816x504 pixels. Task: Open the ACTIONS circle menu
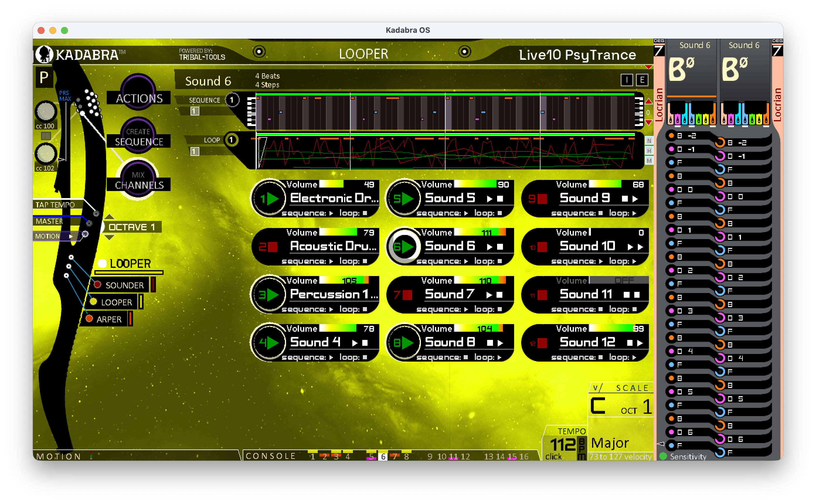click(138, 92)
